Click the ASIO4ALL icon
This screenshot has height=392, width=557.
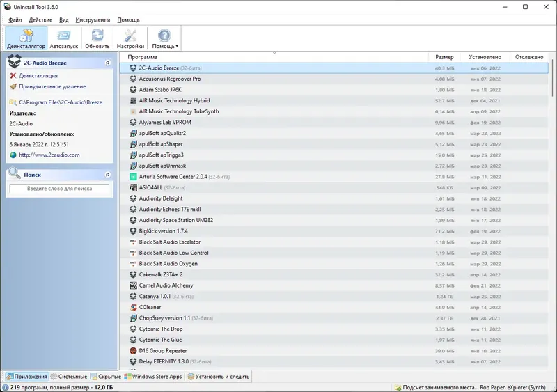point(133,188)
